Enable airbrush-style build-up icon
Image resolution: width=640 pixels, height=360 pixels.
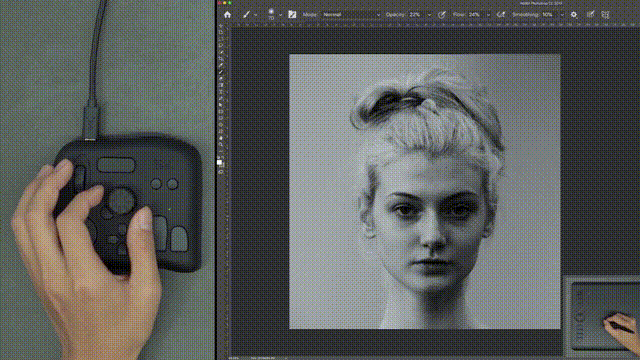(x=501, y=15)
